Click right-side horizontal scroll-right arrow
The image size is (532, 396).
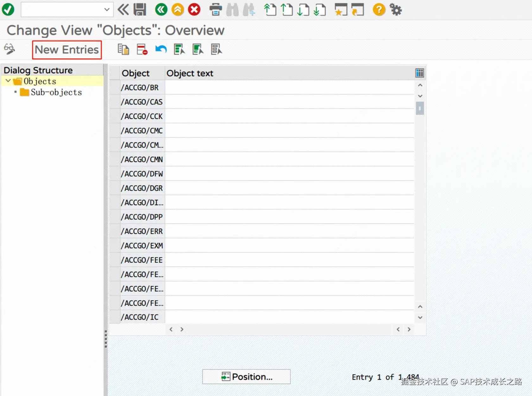(409, 329)
